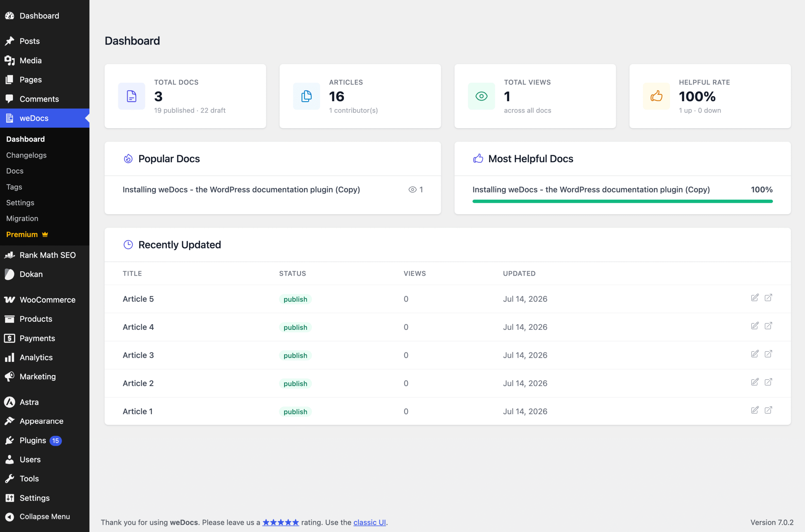Open Article 5 via external link icon
The image size is (805, 532).
[768, 298]
